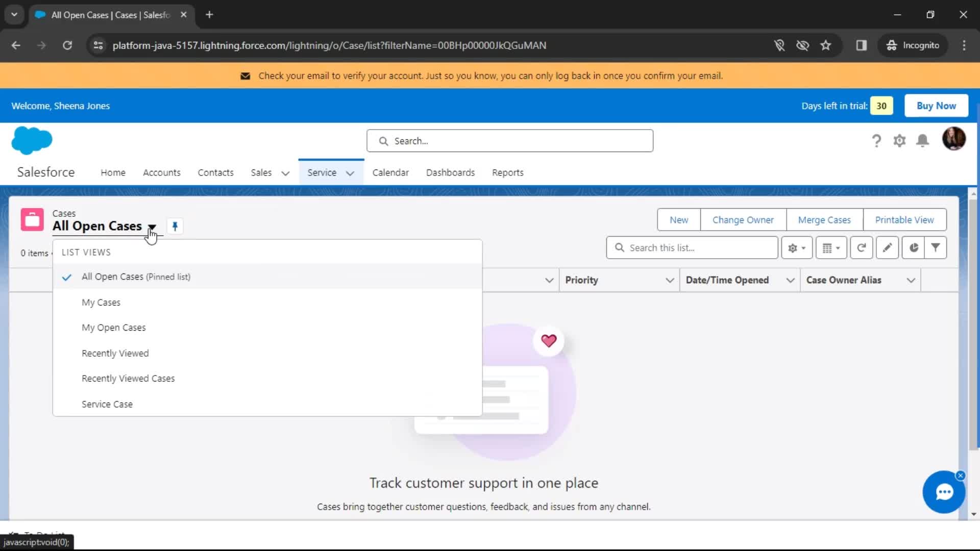Screen dimensions: 980x551
Task: Unpin the list view with pin icon
Action: (175, 226)
